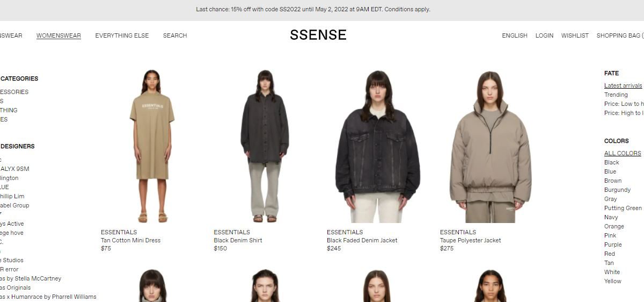The image size is (644, 302).
Task: Sort by Latest arrivals
Action: [623, 85]
